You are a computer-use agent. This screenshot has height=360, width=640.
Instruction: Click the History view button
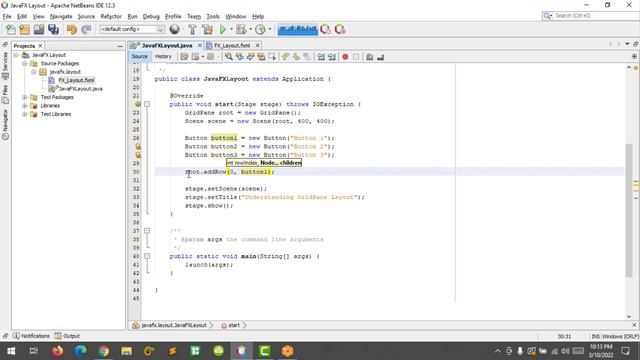click(163, 57)
